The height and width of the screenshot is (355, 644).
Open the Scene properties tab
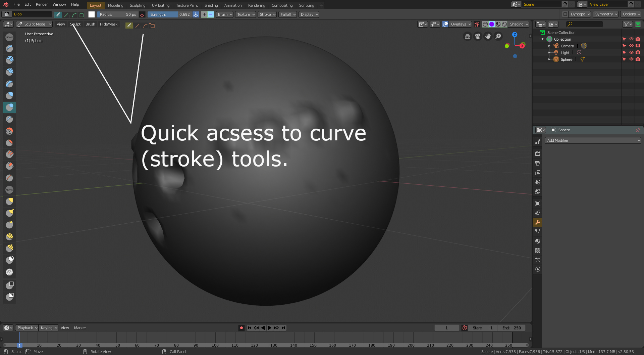538,182
